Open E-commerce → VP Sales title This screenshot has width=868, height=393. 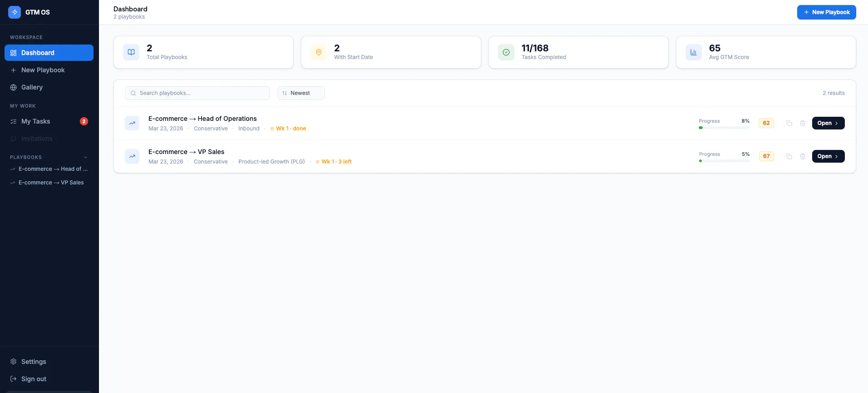pyautogui.click(x=186, y=152)
